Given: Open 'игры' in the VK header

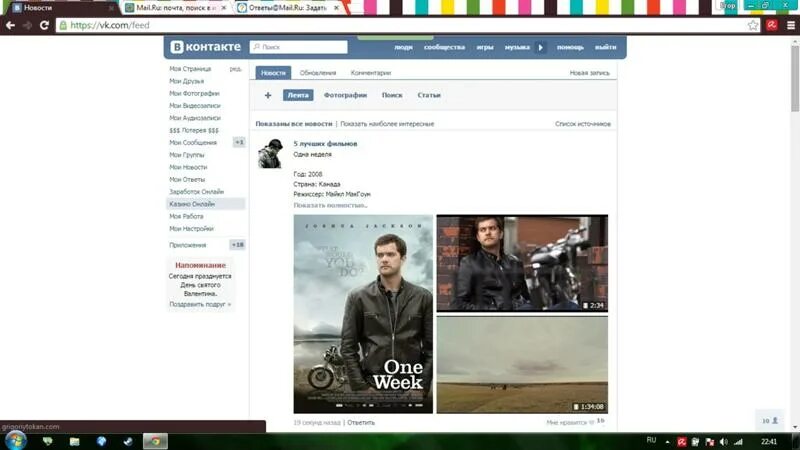Looking at the screenshot, I should tap(485, 47).
